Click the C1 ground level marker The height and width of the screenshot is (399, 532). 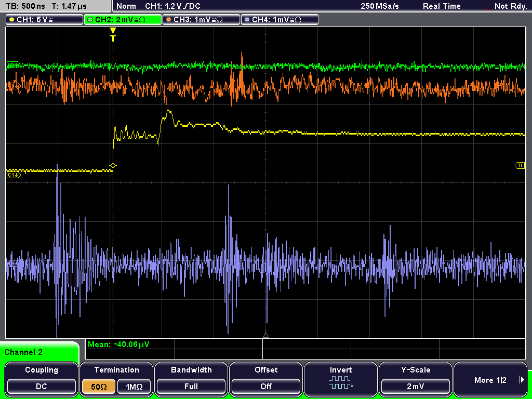[x=14, y=175]
